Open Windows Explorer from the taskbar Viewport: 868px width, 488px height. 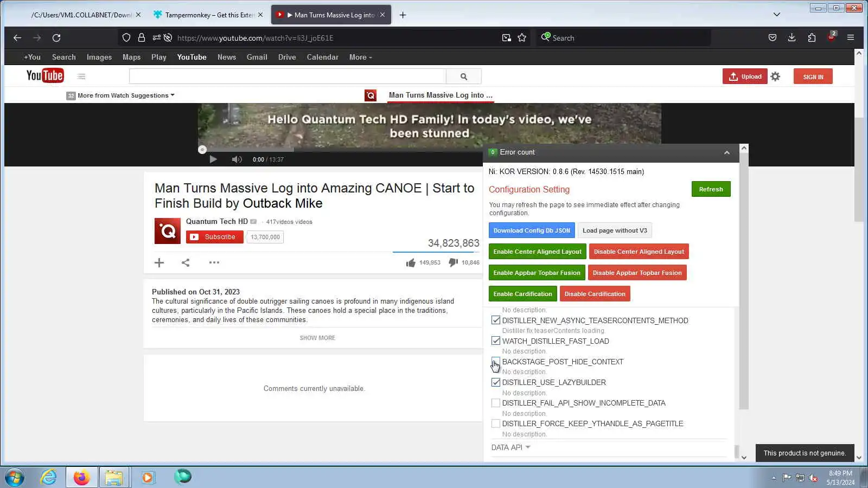click(114, 477)
